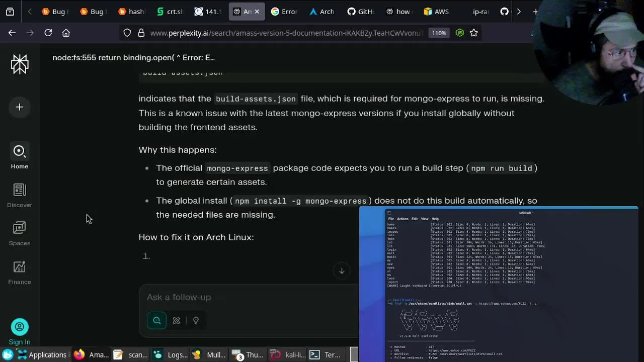Click 'npm install -g mongo-express' code snippet

pyautogui.click(x=301, y=201)
